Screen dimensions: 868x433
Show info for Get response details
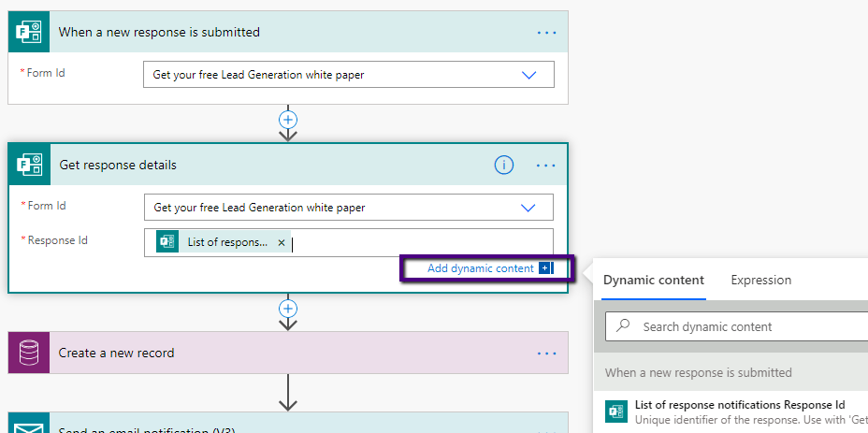tap(504, 166)
